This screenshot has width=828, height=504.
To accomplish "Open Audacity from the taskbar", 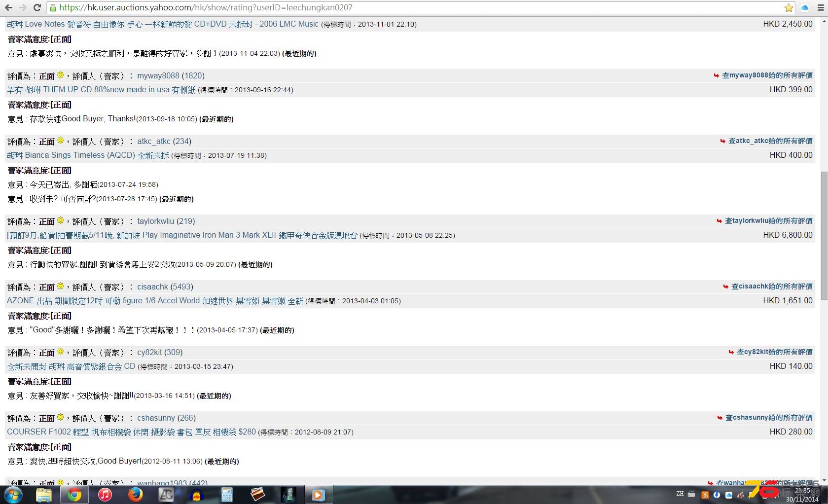I will tap(196, 495).
